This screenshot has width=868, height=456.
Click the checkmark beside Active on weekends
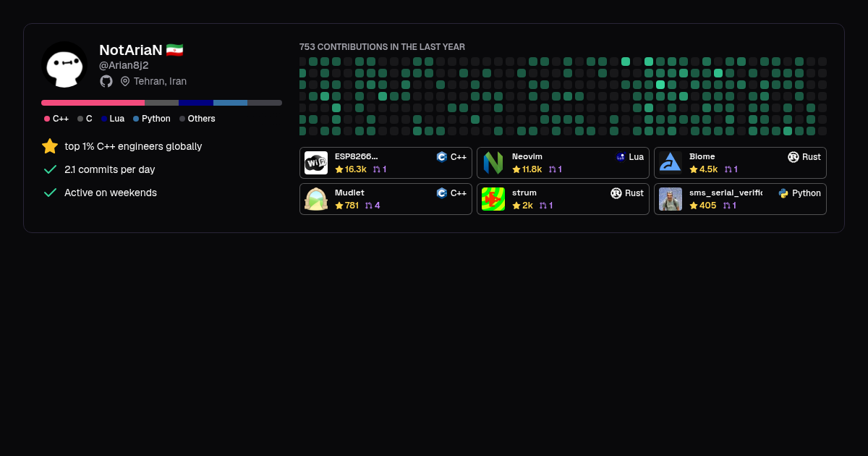(50, 193)
